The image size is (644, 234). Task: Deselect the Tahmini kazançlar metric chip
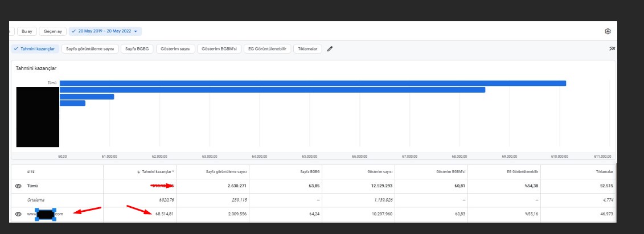(x=35, y=49)
